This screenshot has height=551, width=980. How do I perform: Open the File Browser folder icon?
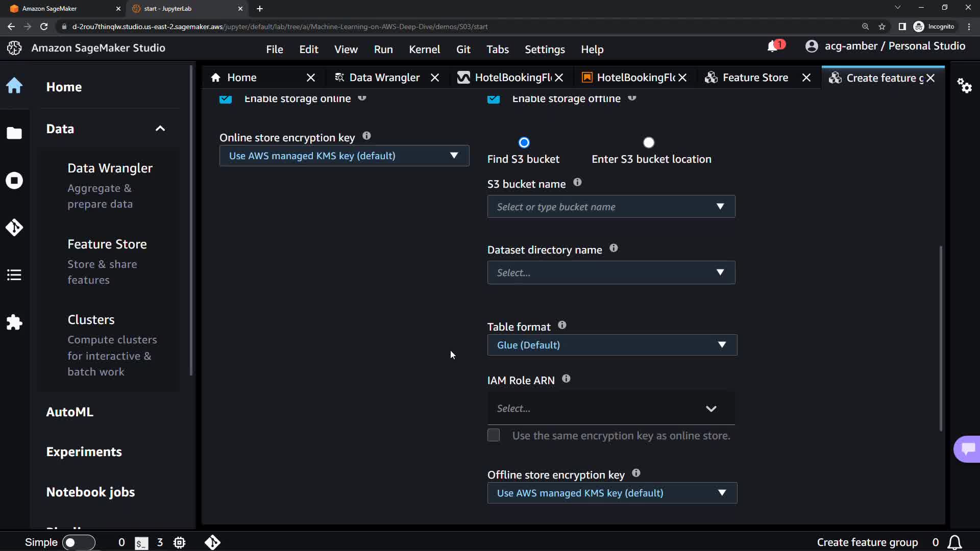click(14, 133)
